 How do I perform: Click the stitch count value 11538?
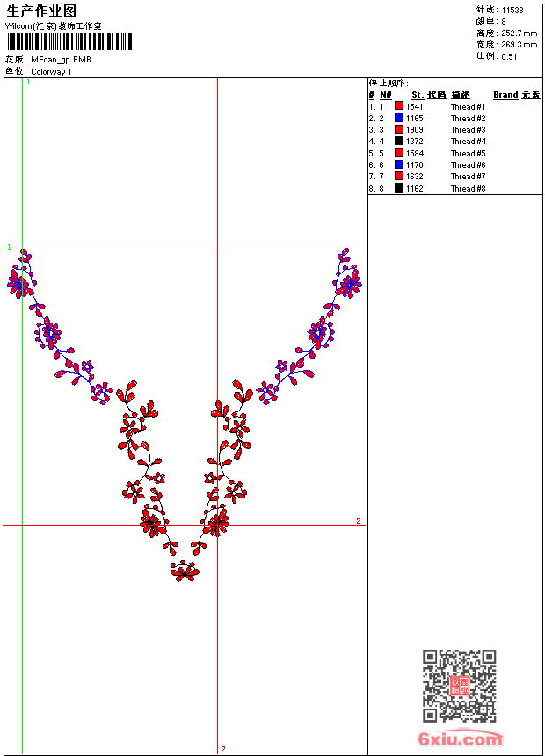tap(512, 10)
